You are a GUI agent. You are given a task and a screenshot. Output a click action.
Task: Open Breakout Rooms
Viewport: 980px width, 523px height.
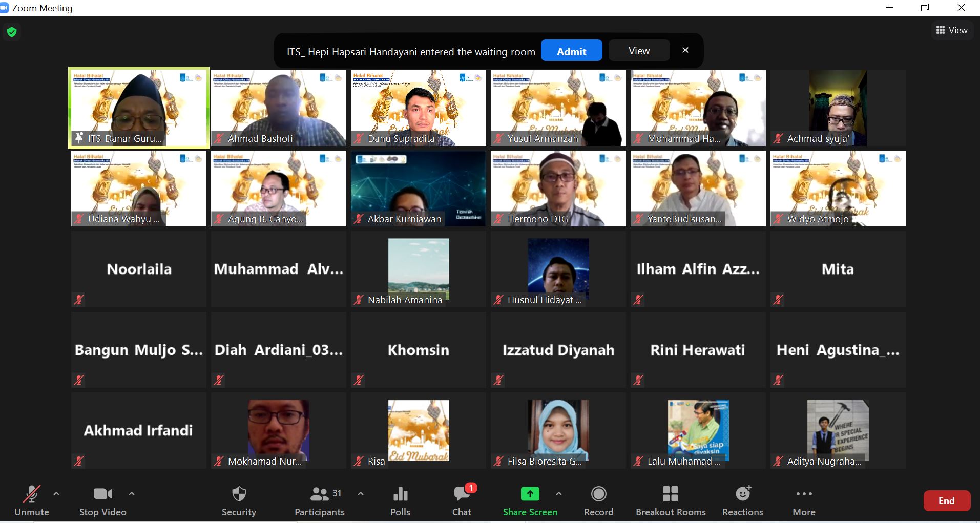pyautogui.click(x=671, y=501)
